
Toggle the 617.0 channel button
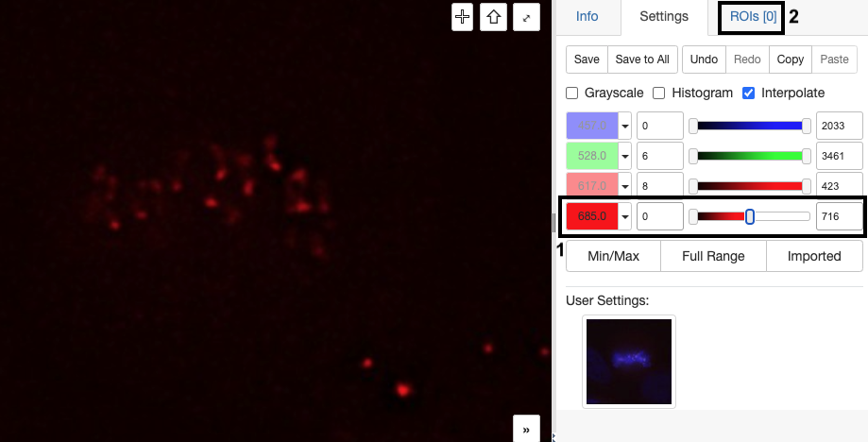592,186
